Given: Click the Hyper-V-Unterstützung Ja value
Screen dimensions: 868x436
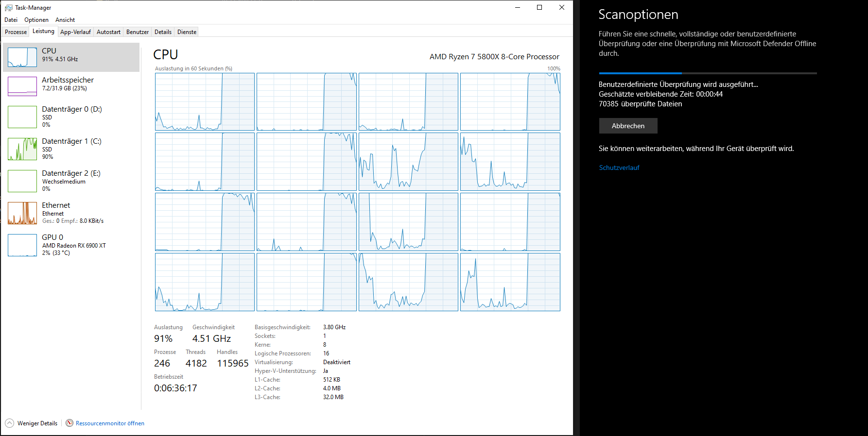Looking at the screenshot, I should pyautogui.click(x=326, y=371).
